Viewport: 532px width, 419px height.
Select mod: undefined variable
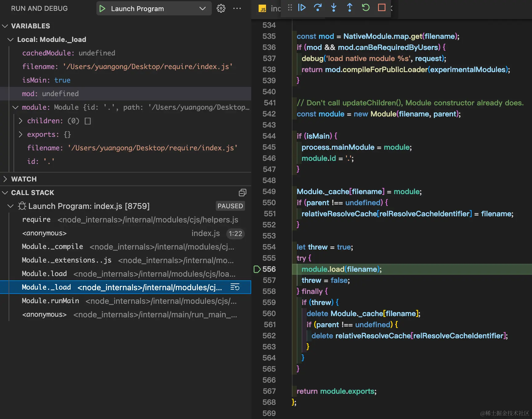point(126,94)
